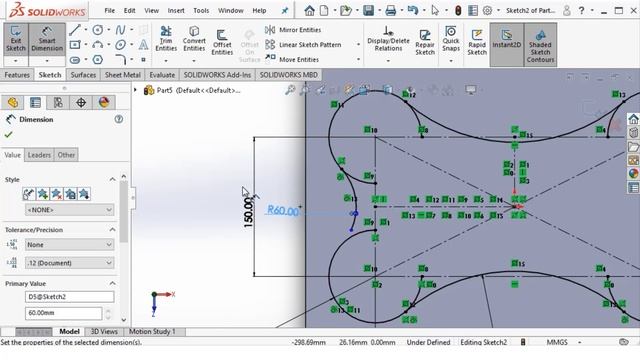Viewport: 640px width, 360px height.
Task: Click Mirror Entities
Action: (293, 30)
